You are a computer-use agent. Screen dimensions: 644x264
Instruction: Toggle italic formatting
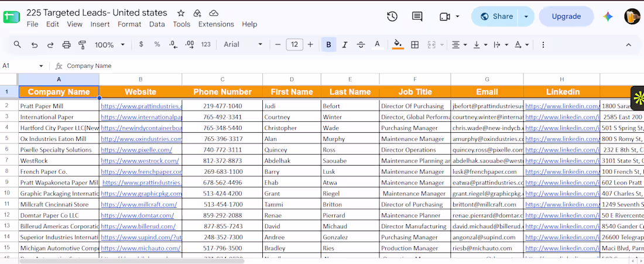coord(345,44)
